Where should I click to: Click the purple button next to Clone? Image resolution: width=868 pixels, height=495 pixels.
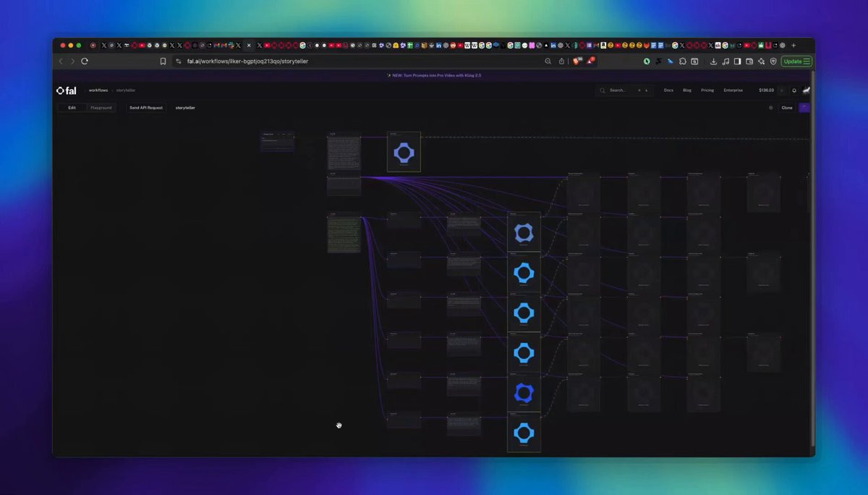tap(804, 108)
